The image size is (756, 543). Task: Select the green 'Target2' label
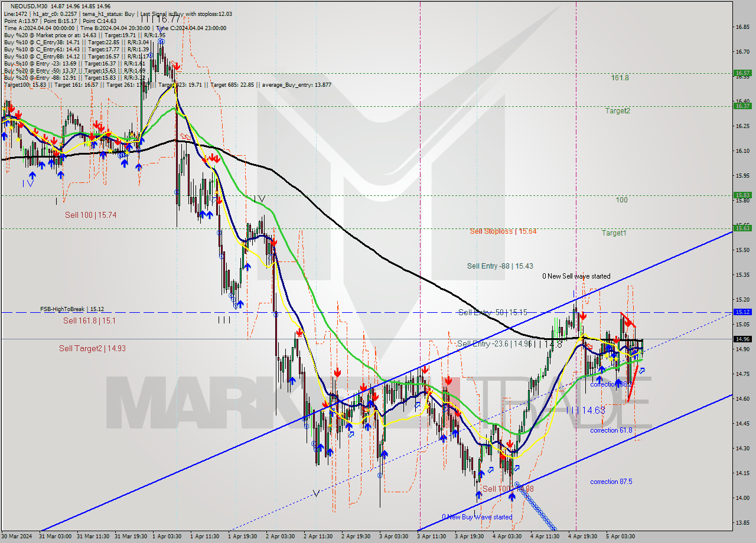[x=617, y=110]
